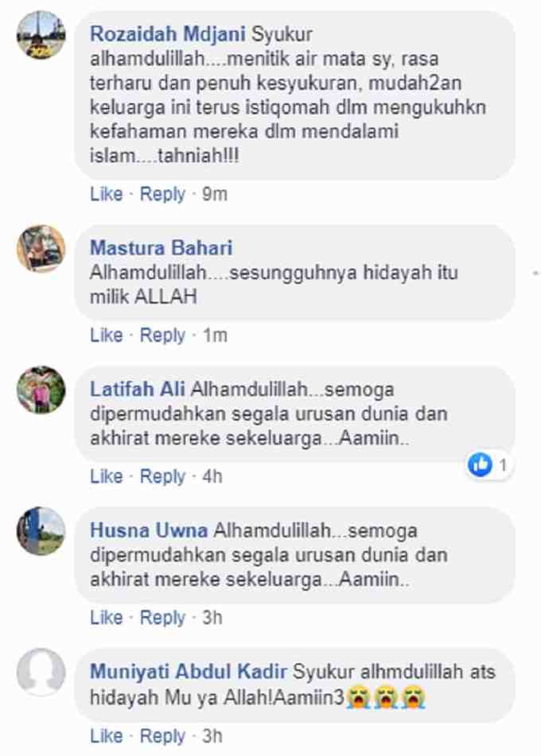Open the 9m timestamp on the first comment

[215, 194]
